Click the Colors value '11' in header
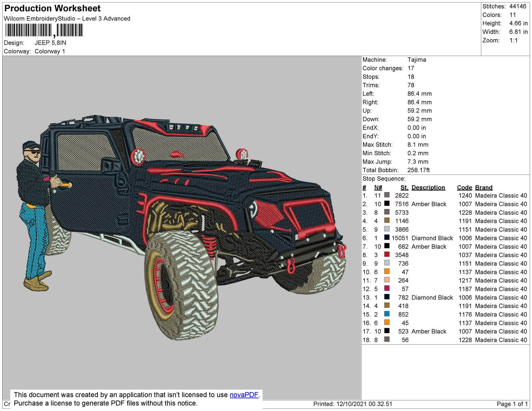The height and width of the screenshot is (411, 532). click(x=512, y=15)
